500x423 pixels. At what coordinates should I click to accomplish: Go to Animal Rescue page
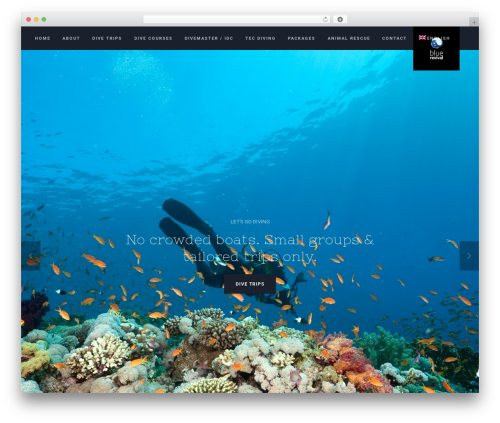point(349,38)
